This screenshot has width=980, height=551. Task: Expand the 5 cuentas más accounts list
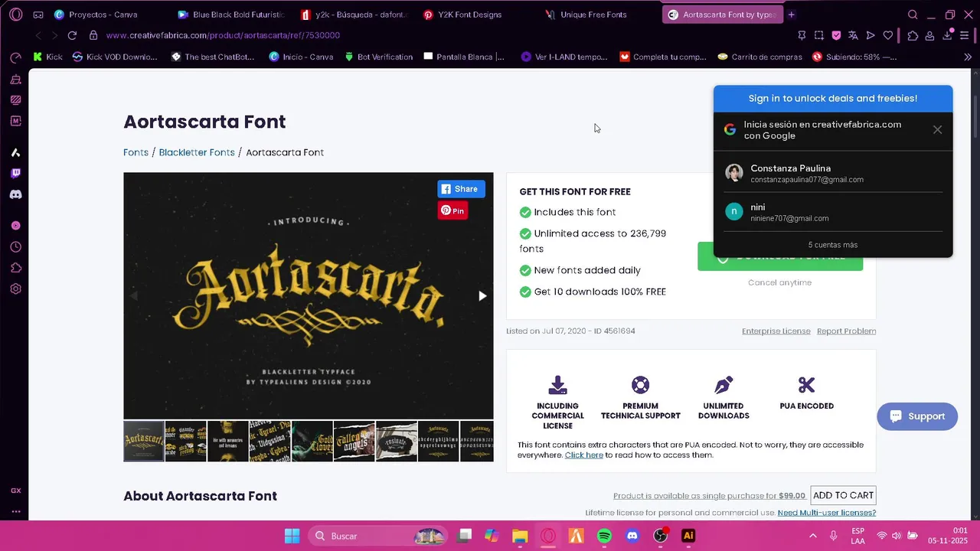833,245
